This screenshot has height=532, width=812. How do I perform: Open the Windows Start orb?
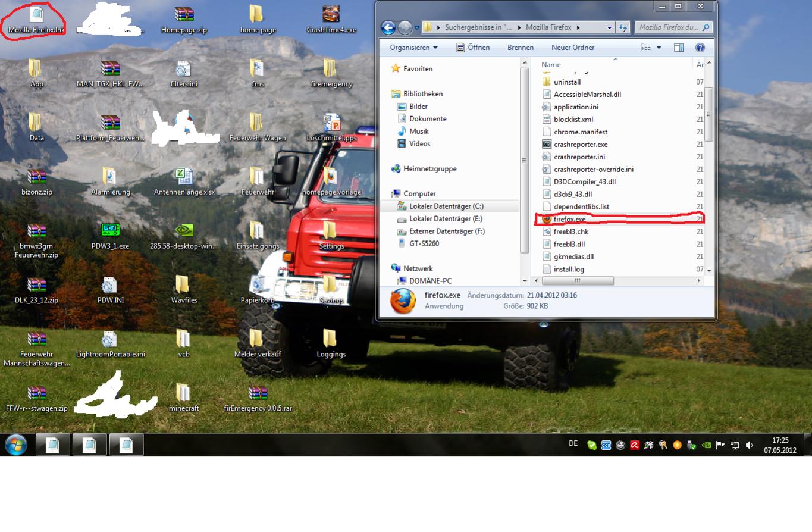click(x=16, y=445)
